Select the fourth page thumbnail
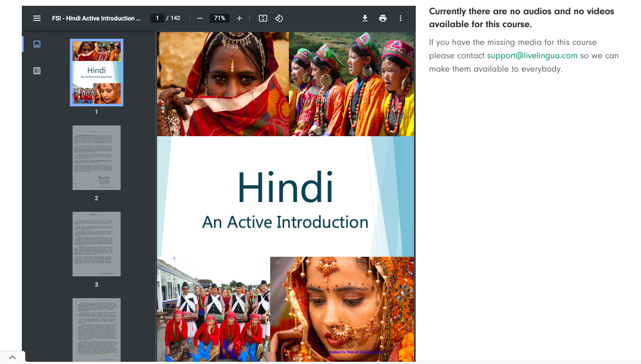641x364 pixels. 97,329
